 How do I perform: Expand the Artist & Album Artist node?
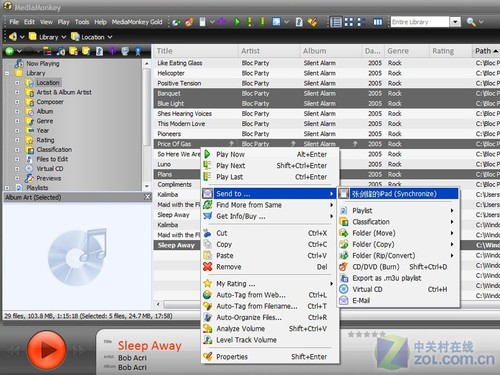(x=17, y=92)
